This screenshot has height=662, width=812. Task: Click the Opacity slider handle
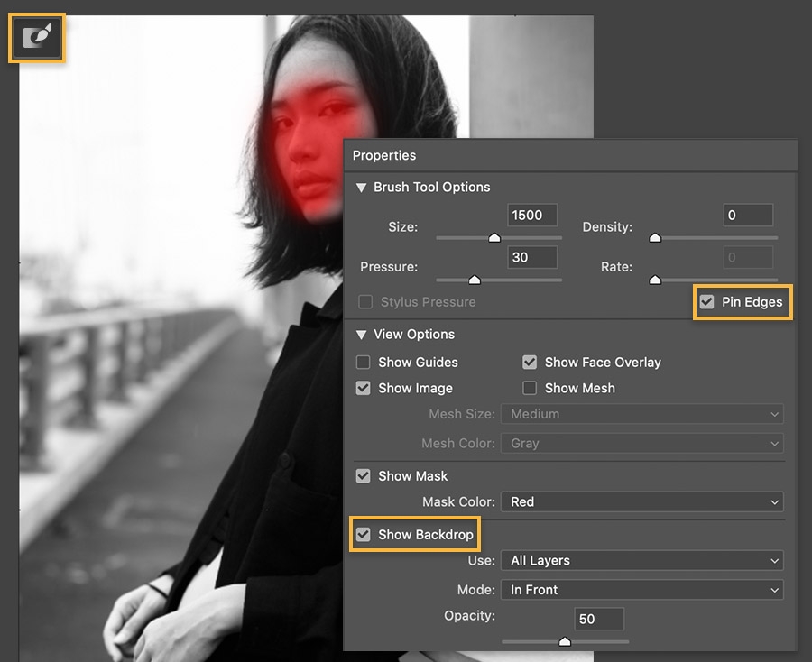tap(565, 642)
